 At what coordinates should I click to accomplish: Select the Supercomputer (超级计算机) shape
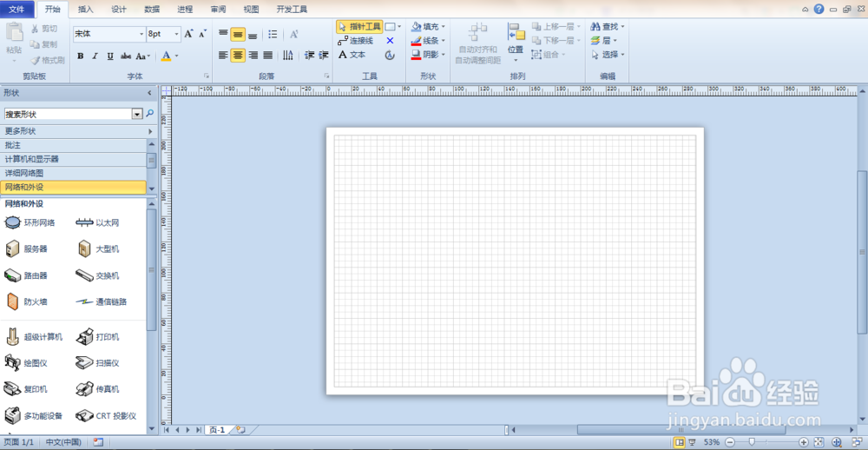[x=34, y=337]
